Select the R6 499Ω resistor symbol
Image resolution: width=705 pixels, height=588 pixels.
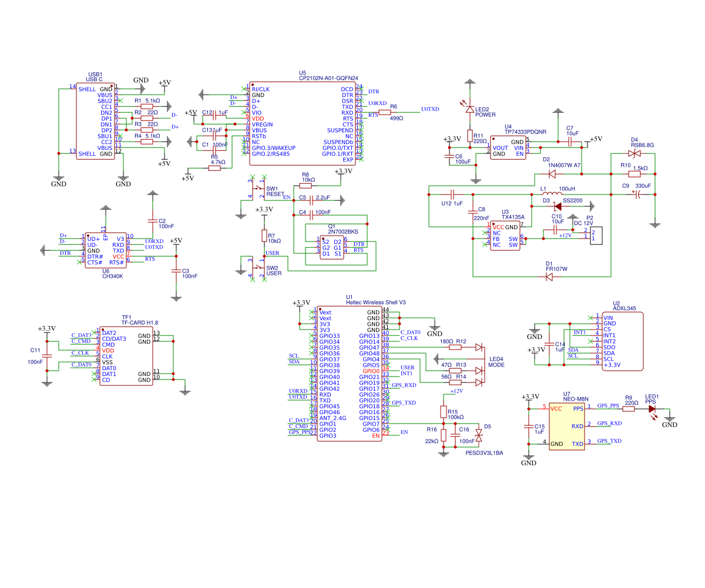[385, 112]
